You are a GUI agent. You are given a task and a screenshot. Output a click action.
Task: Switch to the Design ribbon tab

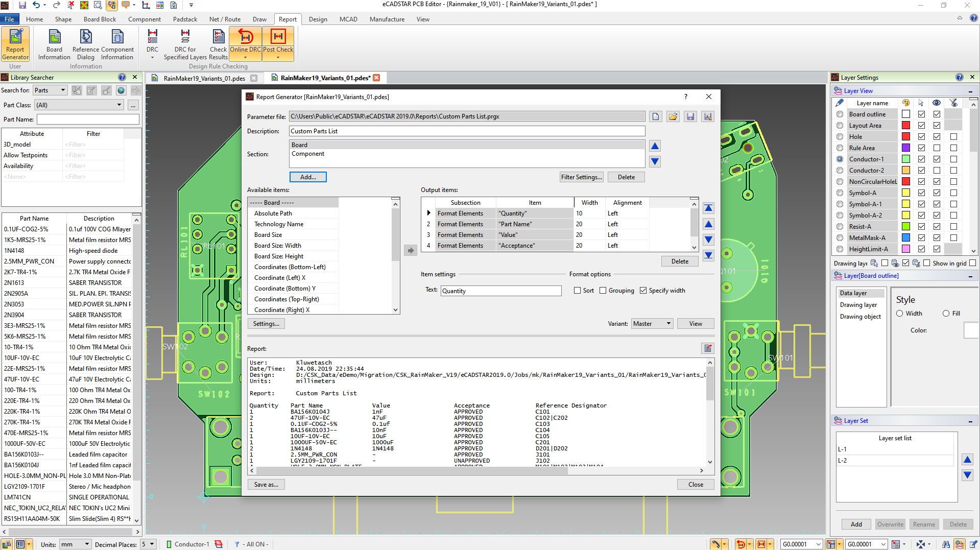point(318,19)
